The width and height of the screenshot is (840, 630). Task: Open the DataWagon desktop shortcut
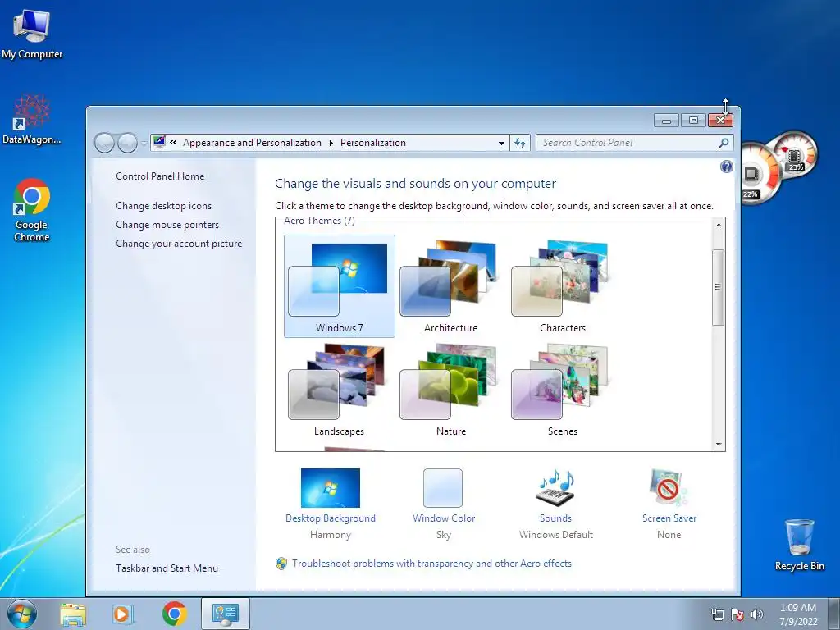tap(32, 119)
